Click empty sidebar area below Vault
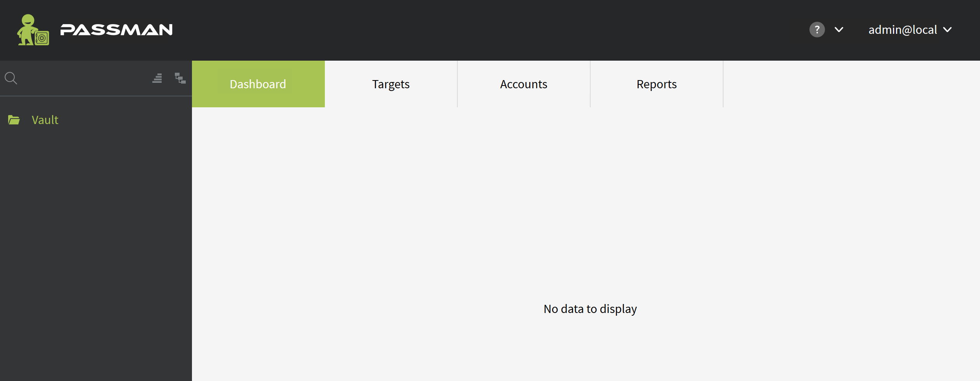 pos(96,249)
